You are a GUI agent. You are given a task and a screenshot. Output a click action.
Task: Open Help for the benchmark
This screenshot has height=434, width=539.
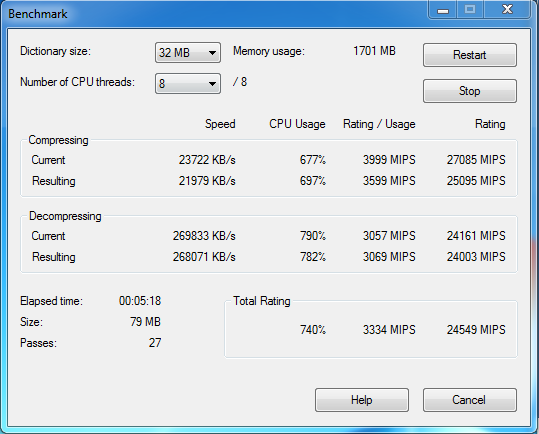click(362, 400)
